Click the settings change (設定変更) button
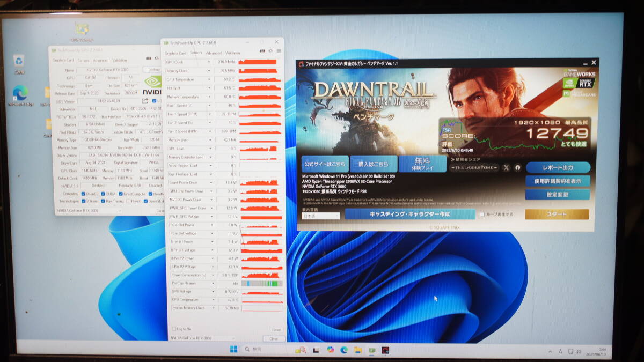 557,194
